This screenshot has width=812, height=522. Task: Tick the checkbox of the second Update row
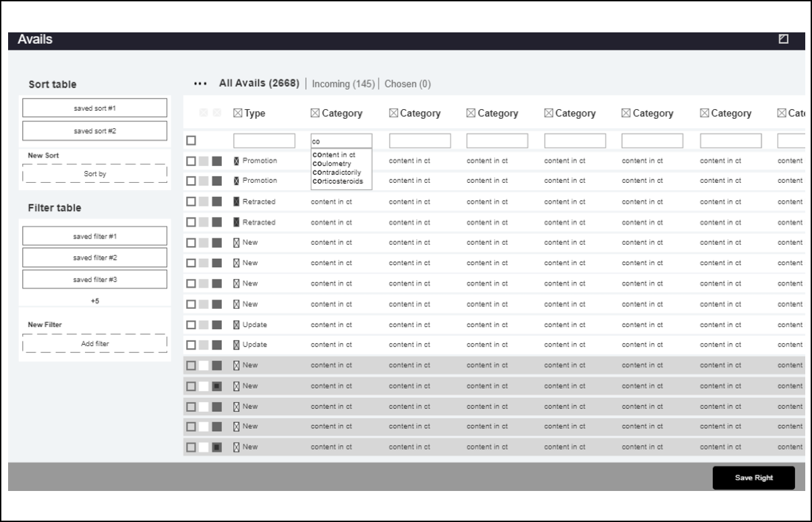[x=192, y=345]
